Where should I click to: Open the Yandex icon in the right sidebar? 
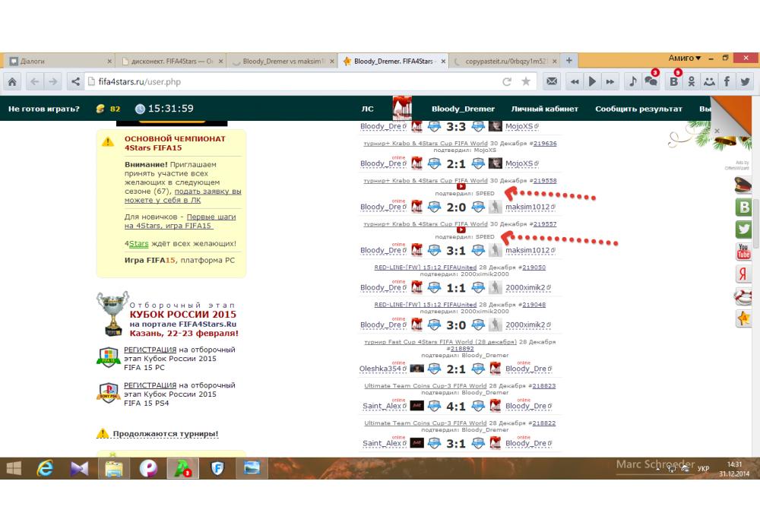coord(743,275)
